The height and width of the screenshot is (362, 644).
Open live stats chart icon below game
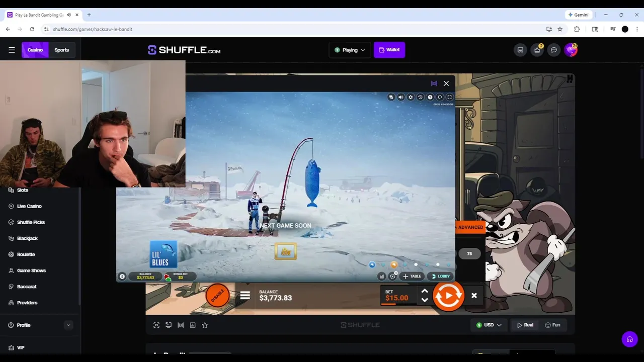click(x=193, y=325)
